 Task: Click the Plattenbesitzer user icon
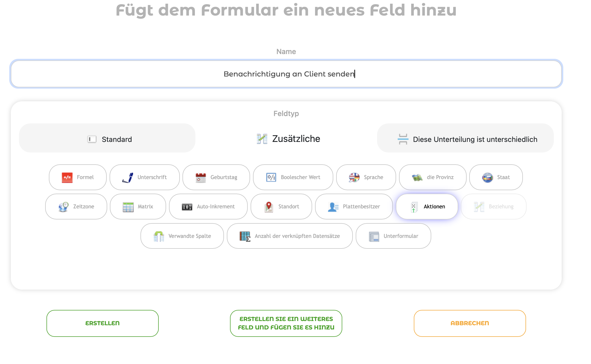tap(333, 207)
